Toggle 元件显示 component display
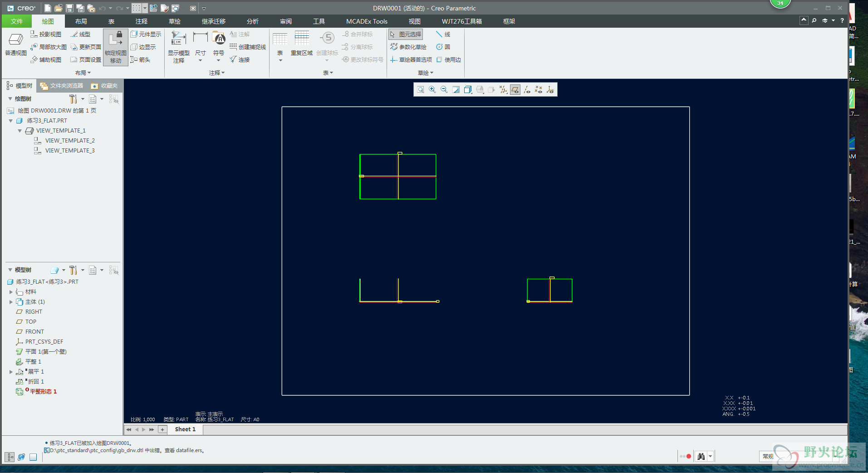The width and height of the screenshot is (868, 473). tap(146, 34)
